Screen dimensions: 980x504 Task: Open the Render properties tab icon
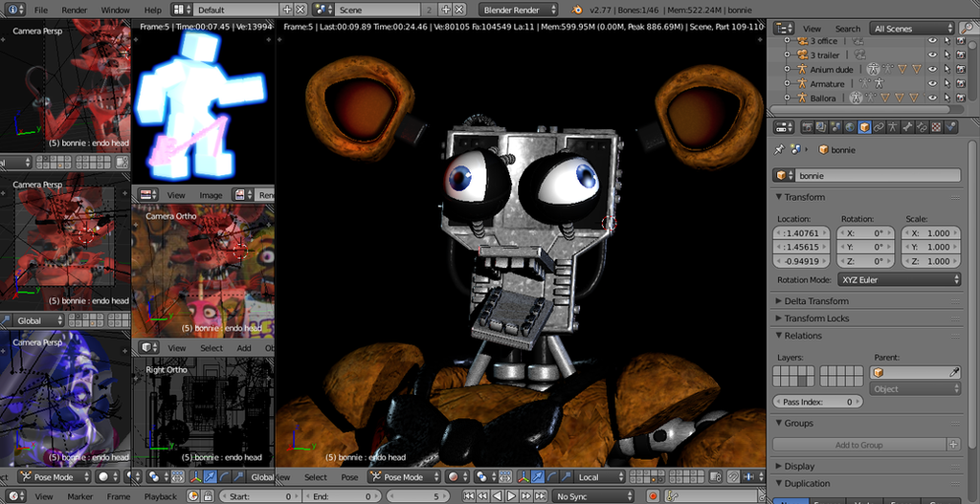808,127
